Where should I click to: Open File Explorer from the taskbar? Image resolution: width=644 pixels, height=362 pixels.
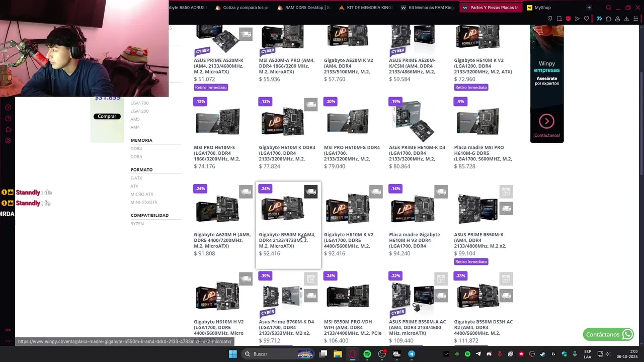(x=338, y=354)
